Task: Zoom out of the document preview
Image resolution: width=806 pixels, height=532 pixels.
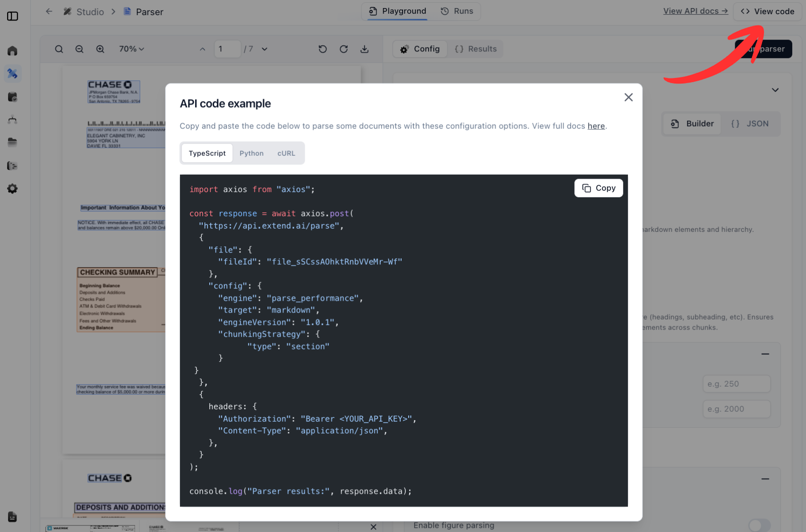Action: (79, 49)
